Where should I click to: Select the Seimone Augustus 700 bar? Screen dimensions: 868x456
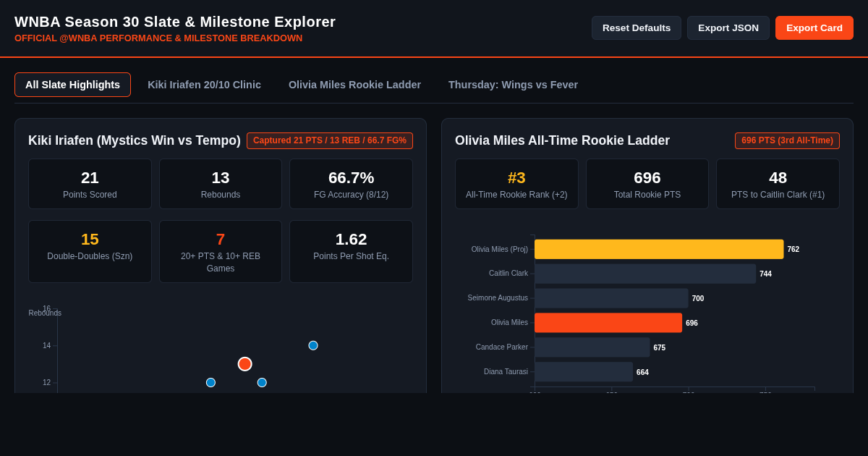tap(611, 298)
